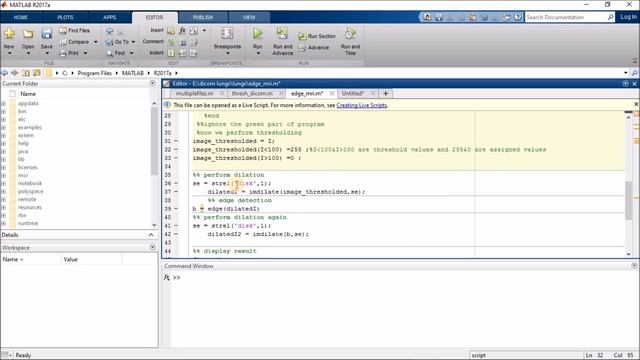Increase indent of selected code
Screen dimensions: 640x360
182,53
